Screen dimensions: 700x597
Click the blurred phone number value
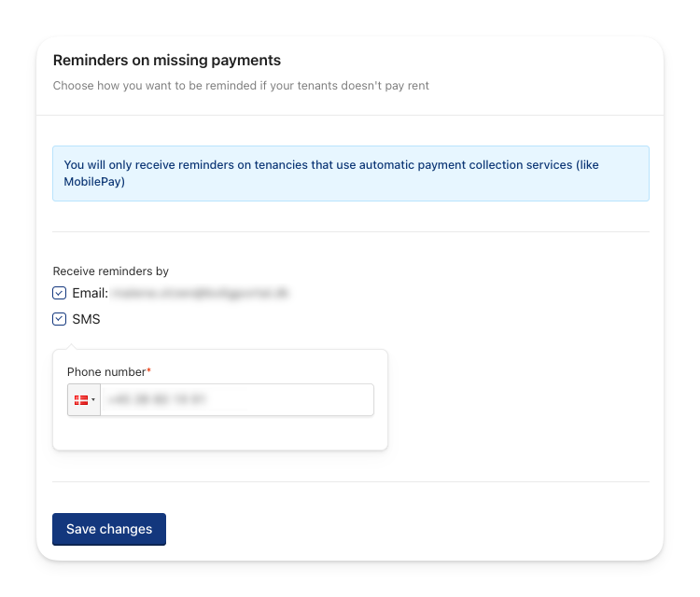click(x=157, y=400)
